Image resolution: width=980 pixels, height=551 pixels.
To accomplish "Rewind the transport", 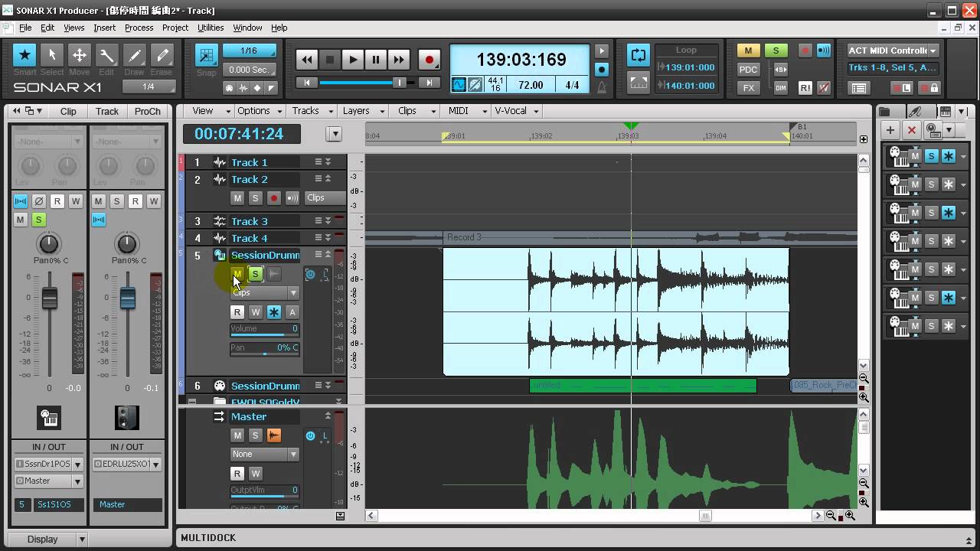I will 306,60.
